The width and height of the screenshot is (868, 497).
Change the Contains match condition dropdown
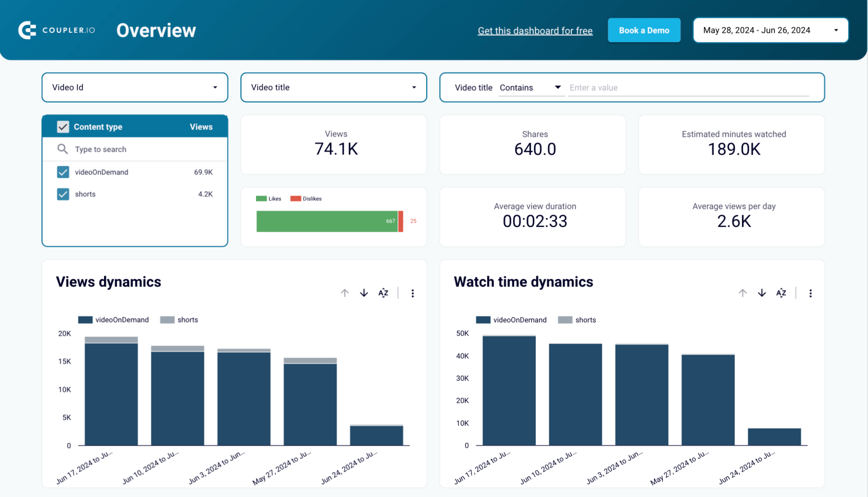530,88
